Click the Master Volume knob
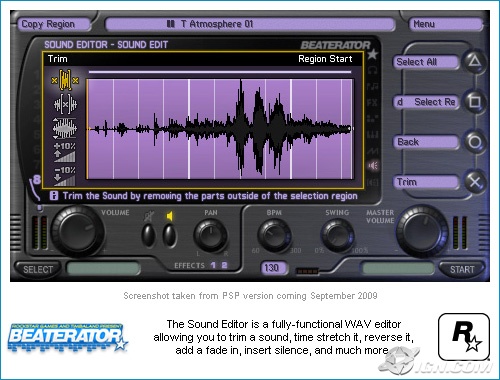The width and height of the screenshot is (500, 380). click(423, 231)
